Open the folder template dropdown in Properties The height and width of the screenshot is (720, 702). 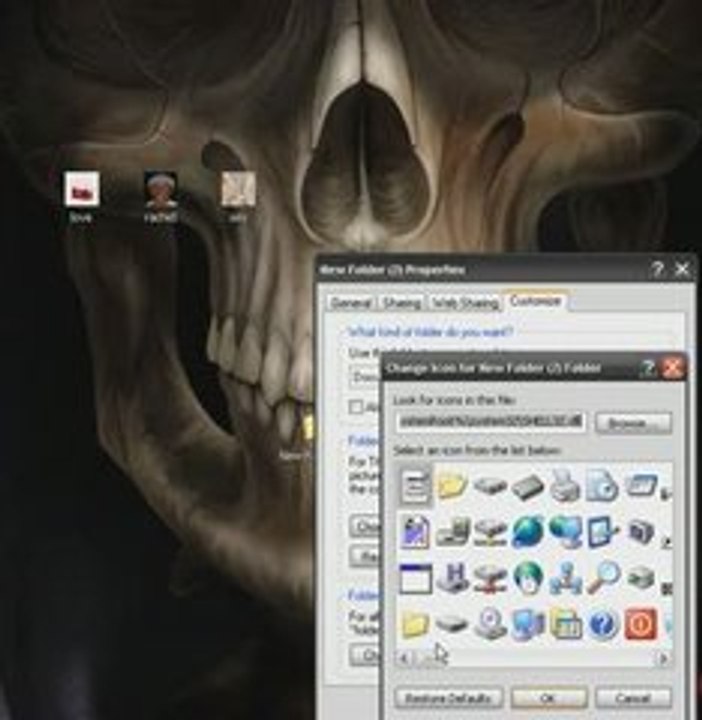click(365, 377)
